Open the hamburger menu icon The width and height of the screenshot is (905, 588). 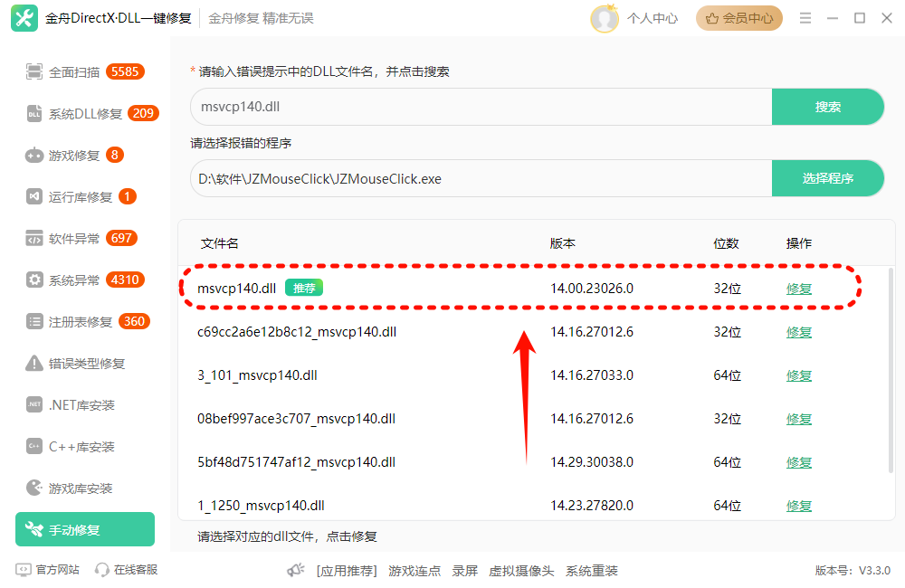(805, 18)
